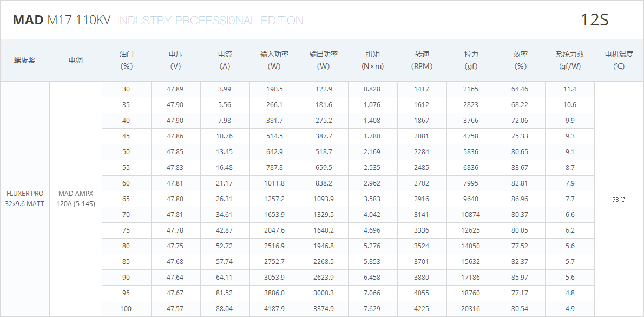
Task: Click thrust value 9640
Action: [471, 199]
